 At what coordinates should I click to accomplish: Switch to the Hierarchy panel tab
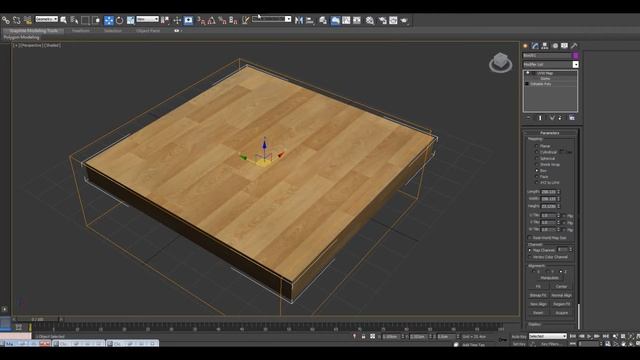(x=545, y=46)
